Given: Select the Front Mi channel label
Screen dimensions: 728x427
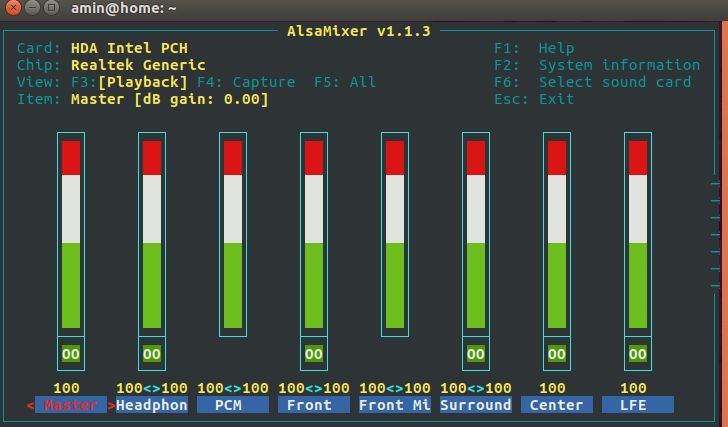Looking at the screenshot, I should point(395,405).
